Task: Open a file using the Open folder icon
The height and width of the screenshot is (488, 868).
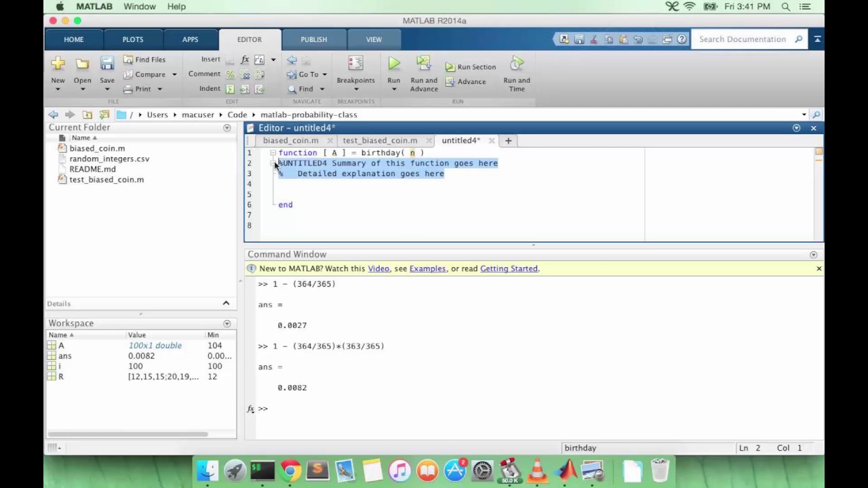Action: pos(82,64)
